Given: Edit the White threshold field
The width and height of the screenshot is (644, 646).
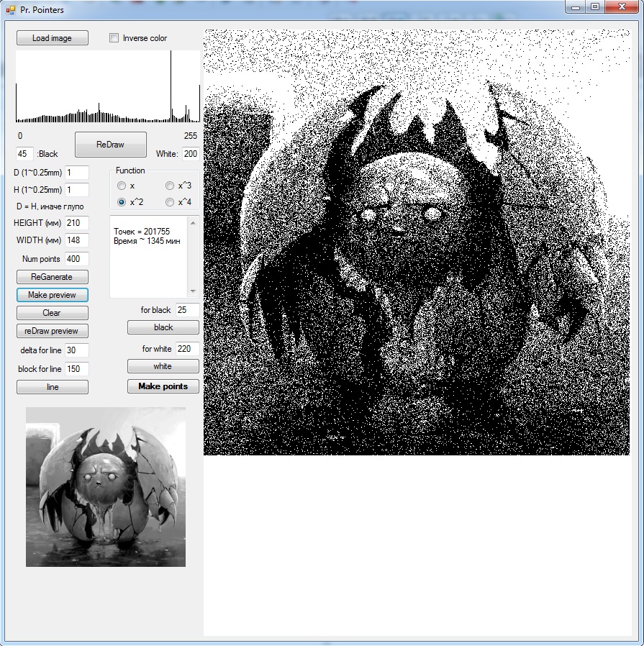Looking at the screenshot, I should coord(191,154).
